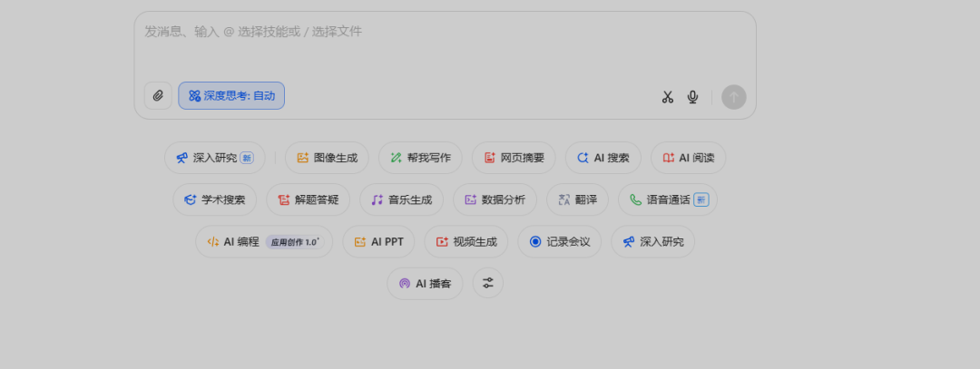Click the sliders customize skills icon
The height and width of the screenshot is (369, 980).
tap(488, 283)
